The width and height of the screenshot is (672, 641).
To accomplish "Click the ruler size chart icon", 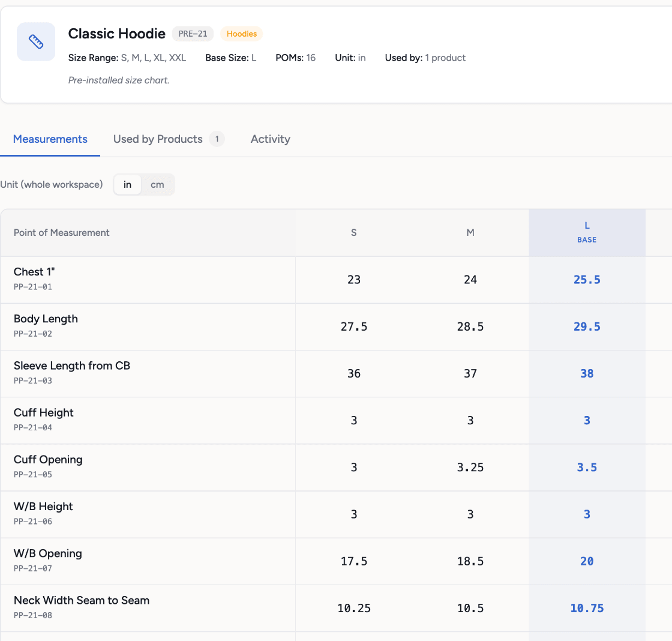I will click(x=36, y=41).
